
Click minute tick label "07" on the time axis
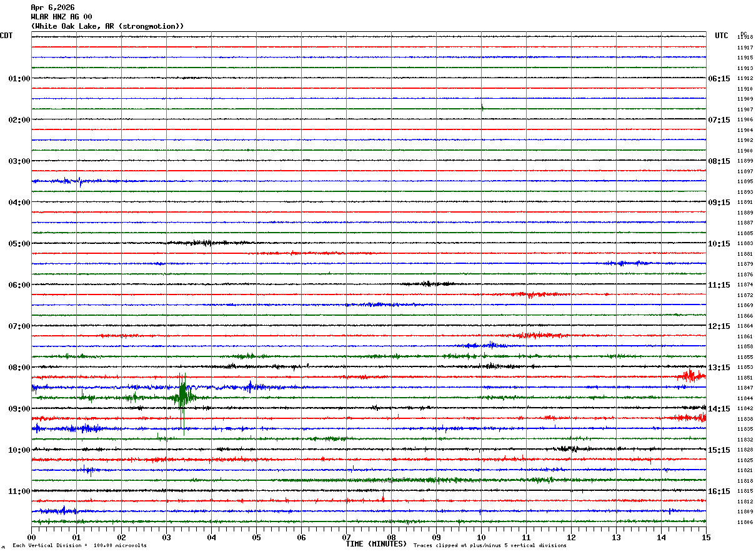[x=346, y=538]
